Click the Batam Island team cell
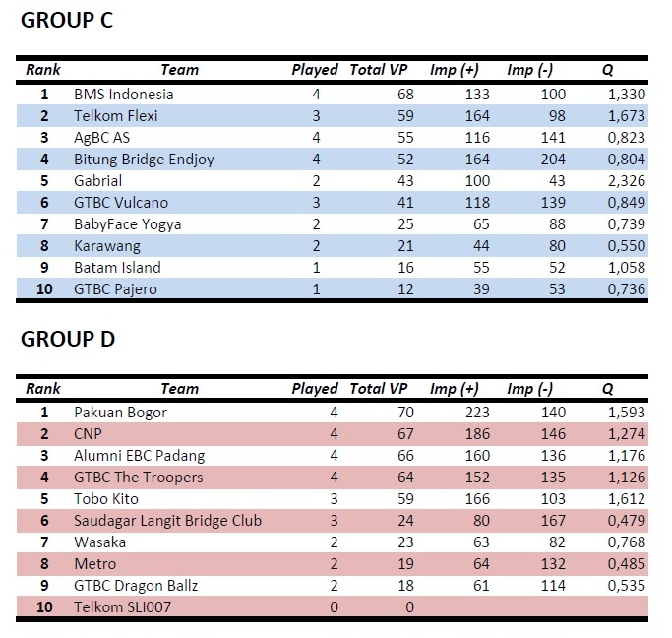 coord(117,268)
